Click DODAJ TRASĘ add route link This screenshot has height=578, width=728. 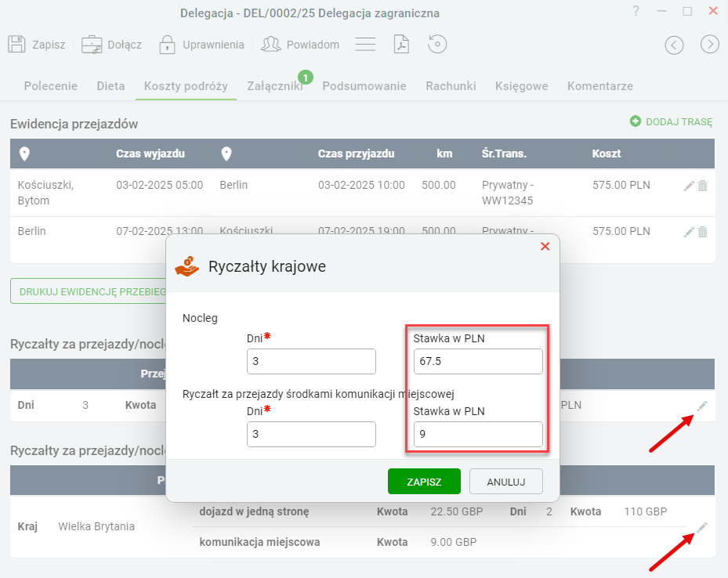(671, 121)
